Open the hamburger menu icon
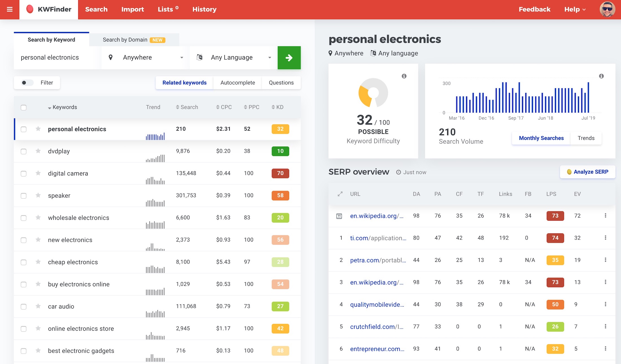Image resolution: width=621 pixels, height=364 pixels. 10,9
